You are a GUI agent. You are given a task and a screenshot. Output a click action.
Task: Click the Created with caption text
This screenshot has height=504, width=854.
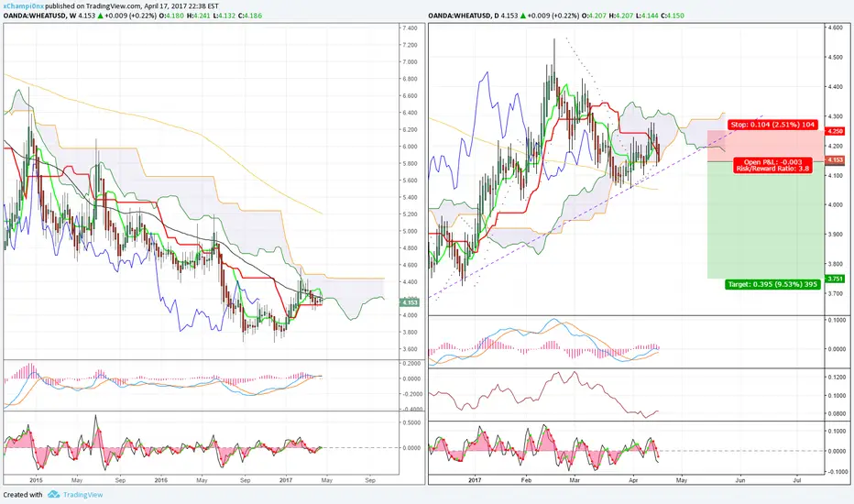[23, 495]
